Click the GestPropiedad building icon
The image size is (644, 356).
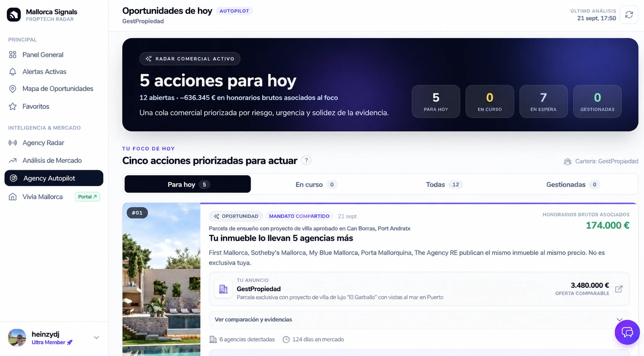pyautogui.click(x=223, y=289)
